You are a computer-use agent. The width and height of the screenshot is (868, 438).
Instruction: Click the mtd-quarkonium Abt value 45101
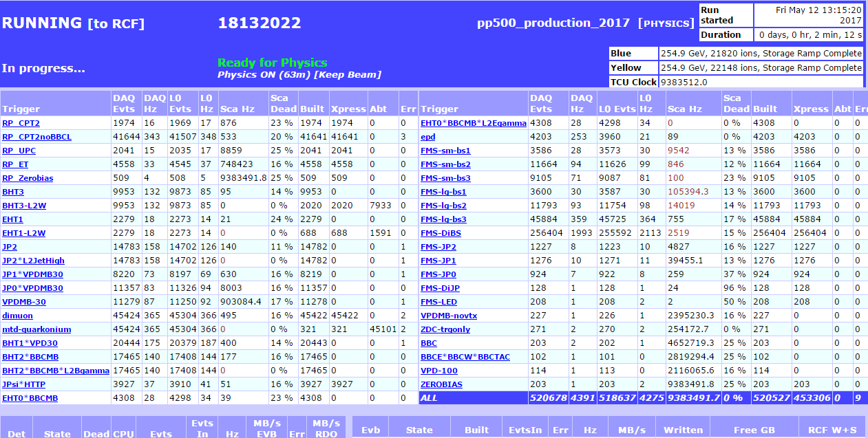click(383, 329)
